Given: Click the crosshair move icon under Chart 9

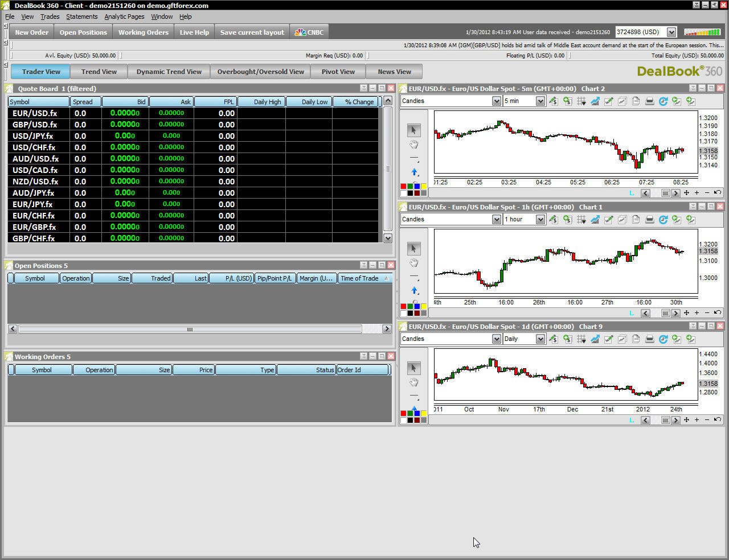Looking at the screenshot, I should [x=686, y=419].
